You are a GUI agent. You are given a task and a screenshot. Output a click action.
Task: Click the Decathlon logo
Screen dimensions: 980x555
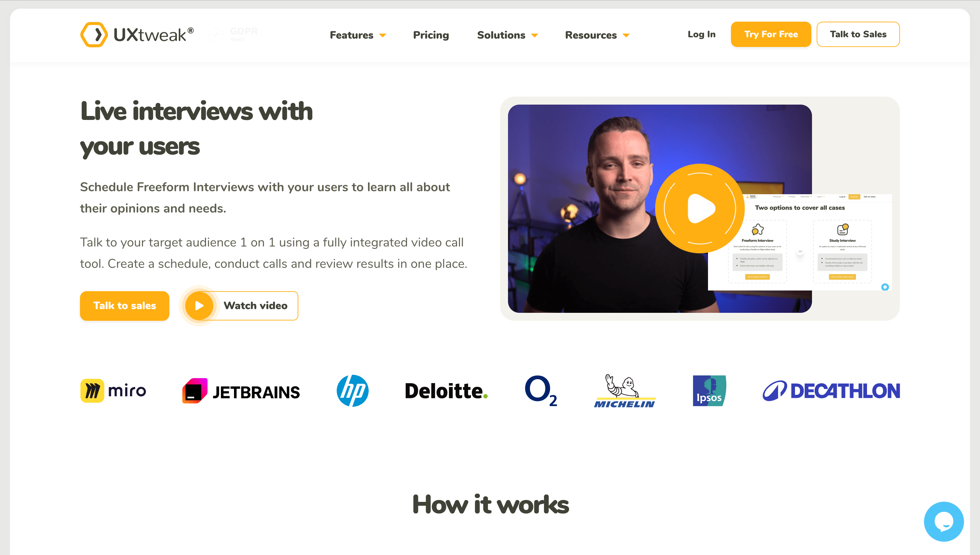click(x=831, y=391)
